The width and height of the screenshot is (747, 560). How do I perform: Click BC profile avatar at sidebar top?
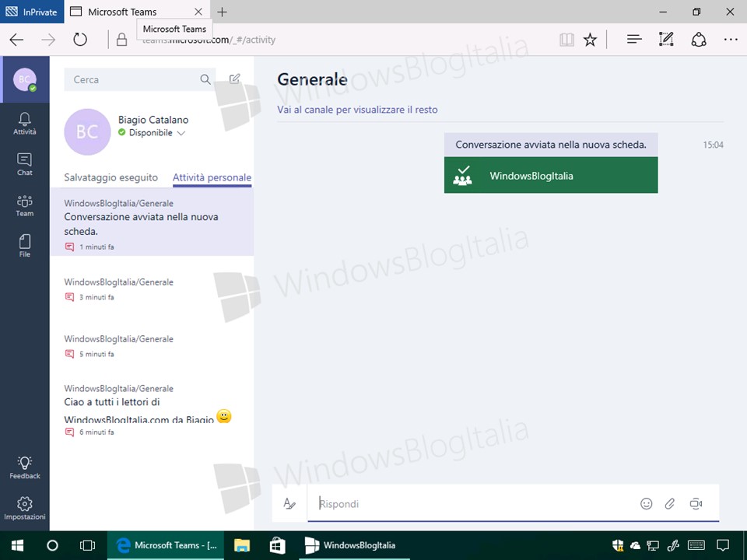[x=25, y=79]
